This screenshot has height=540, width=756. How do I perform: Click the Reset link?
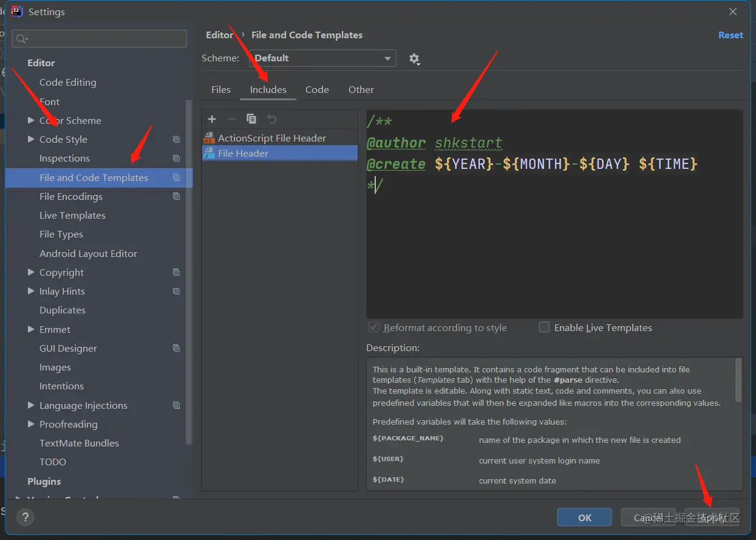pos(730,35)
